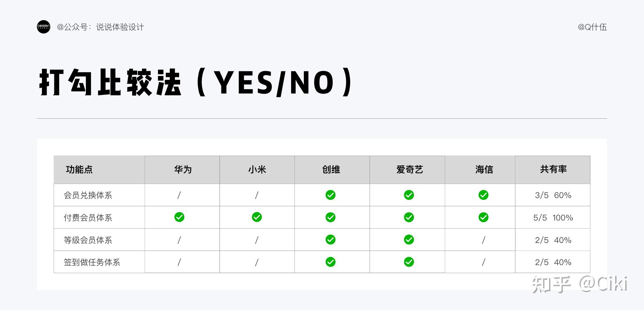Screen dimensions: 644x310
Task: Click 小米 checkmark in 付费会员体系 row
Action: (x=257, y=217)
